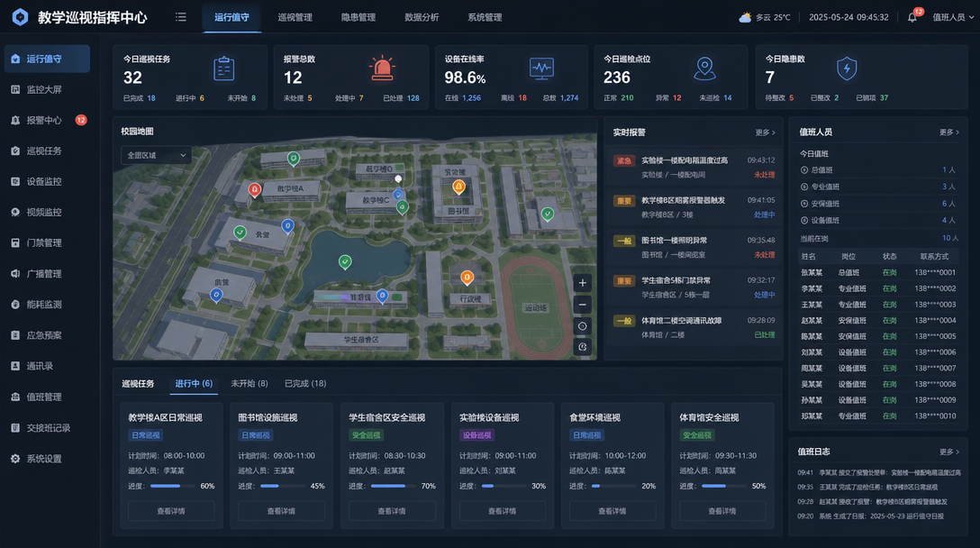Open the 体育馆二楼空调通讯故障 alarm row
Screen dimensions: 980x548
(x=694, y=328)
